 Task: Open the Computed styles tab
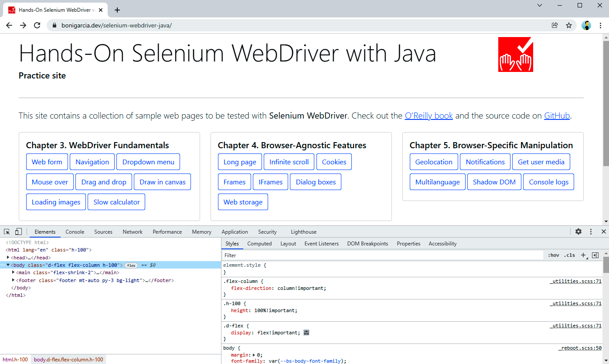click(x=259, y=244)
